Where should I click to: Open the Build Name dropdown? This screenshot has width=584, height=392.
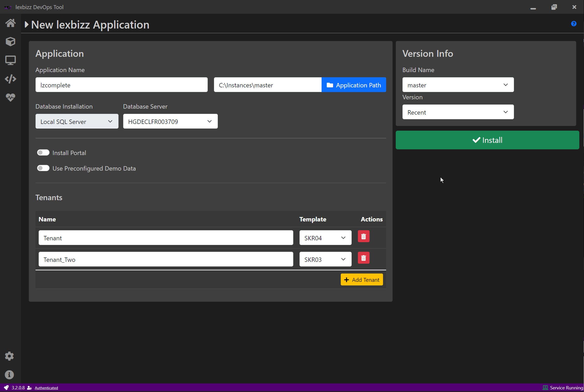pos(458,85)
